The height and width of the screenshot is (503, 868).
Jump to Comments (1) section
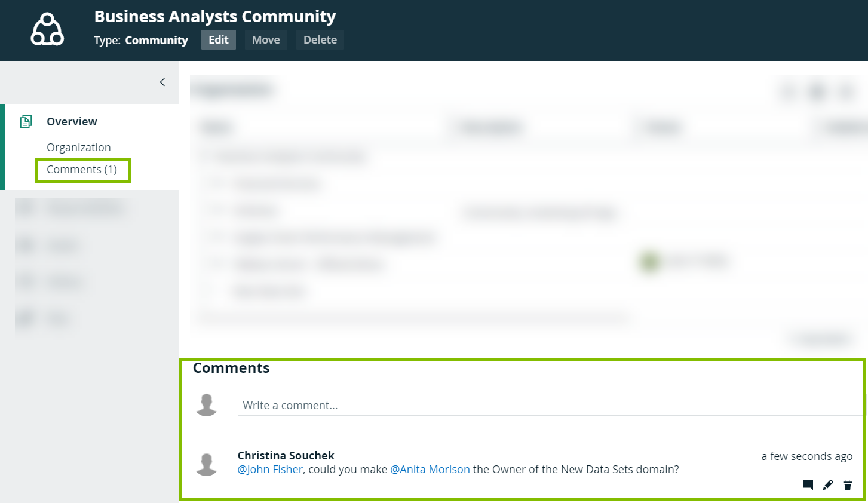tap(82, 170)
